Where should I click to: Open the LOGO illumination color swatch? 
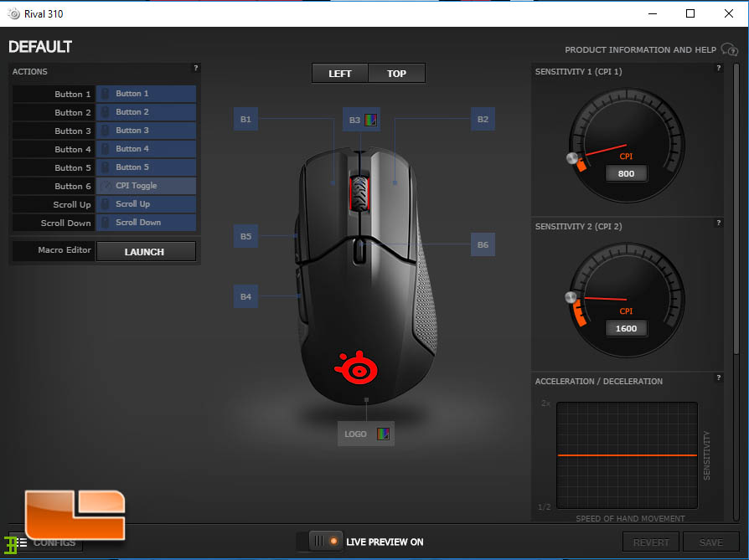coord(383,434)
